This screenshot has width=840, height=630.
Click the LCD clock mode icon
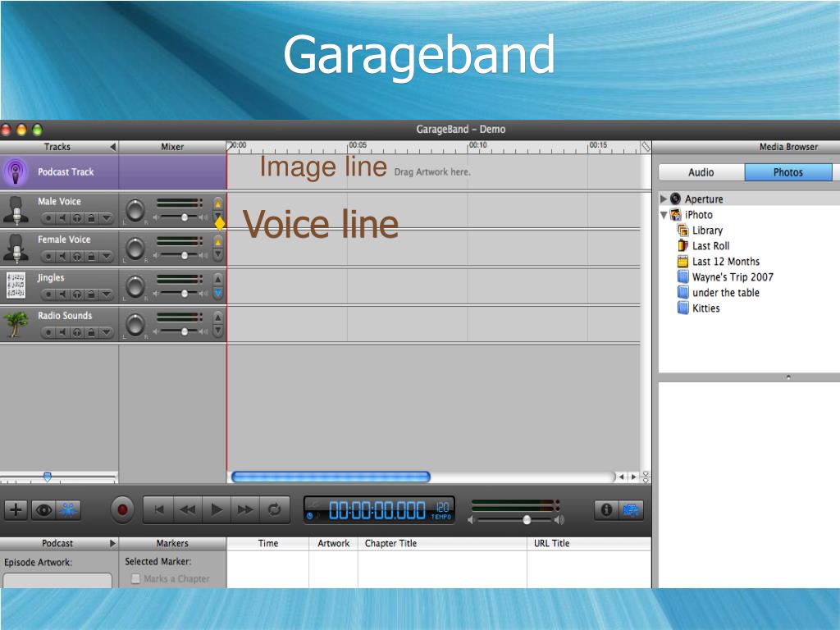click(x=309, y=516)
